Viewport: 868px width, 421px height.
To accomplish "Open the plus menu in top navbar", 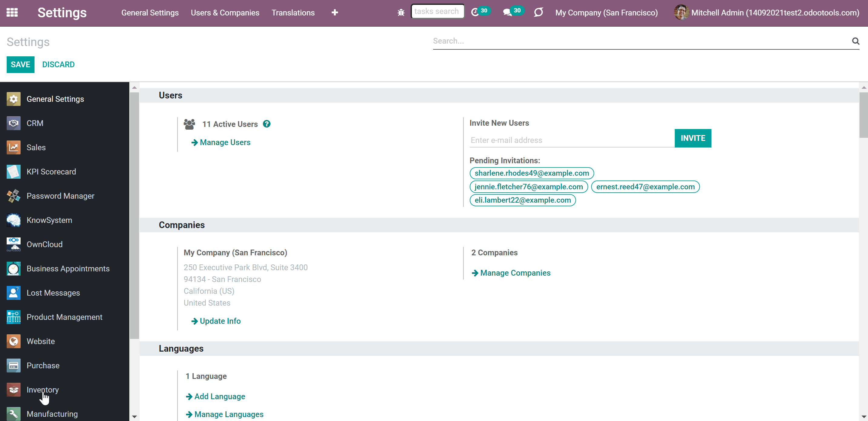I will pyautogui.click(x=335, y=12).
